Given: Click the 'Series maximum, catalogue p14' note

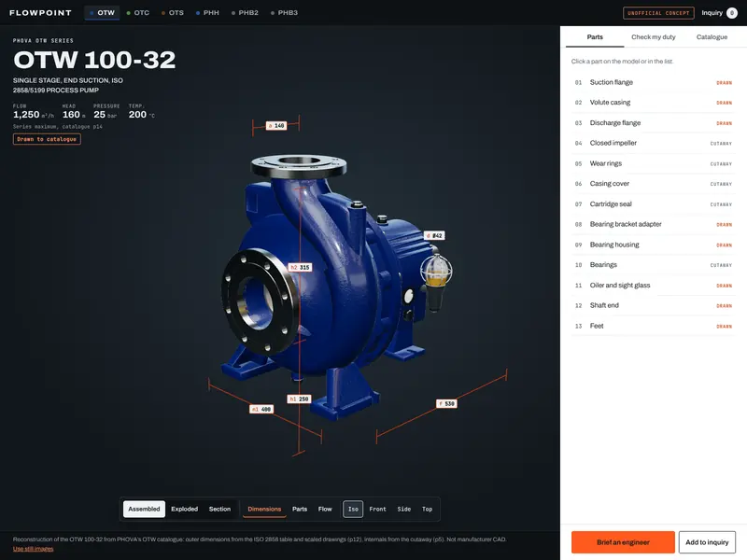Looking at the screenshot, I should tap(58, 127).
